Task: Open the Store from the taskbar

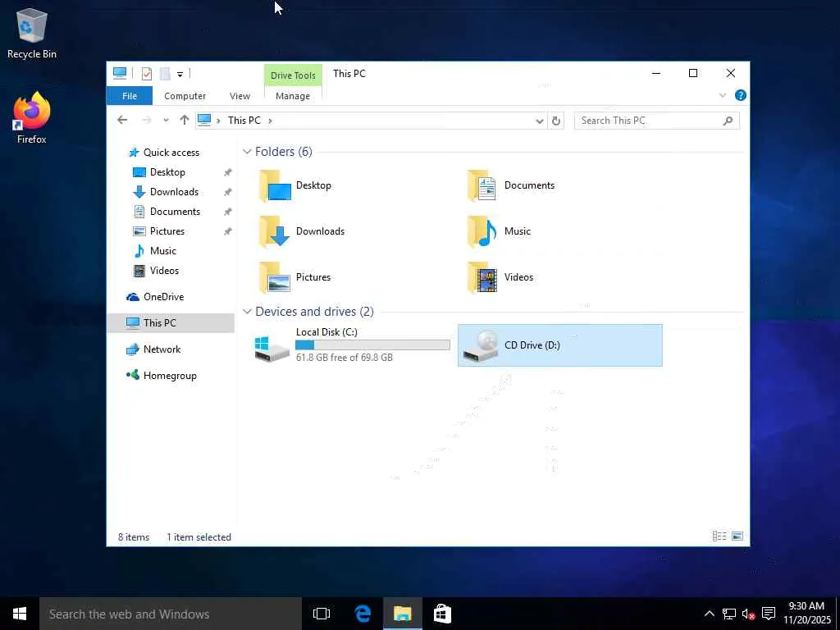Action: [x=442, y=614]
